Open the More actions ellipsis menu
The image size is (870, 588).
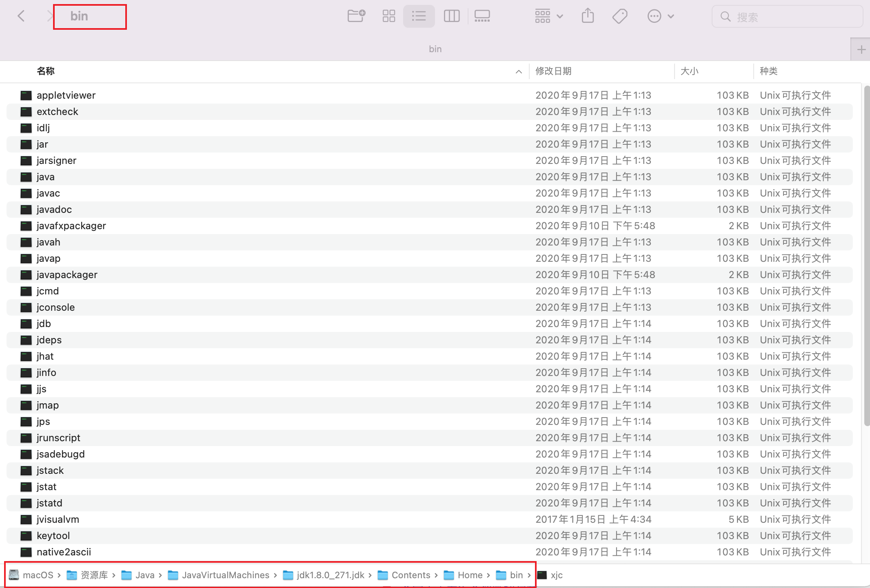(660, 16)
